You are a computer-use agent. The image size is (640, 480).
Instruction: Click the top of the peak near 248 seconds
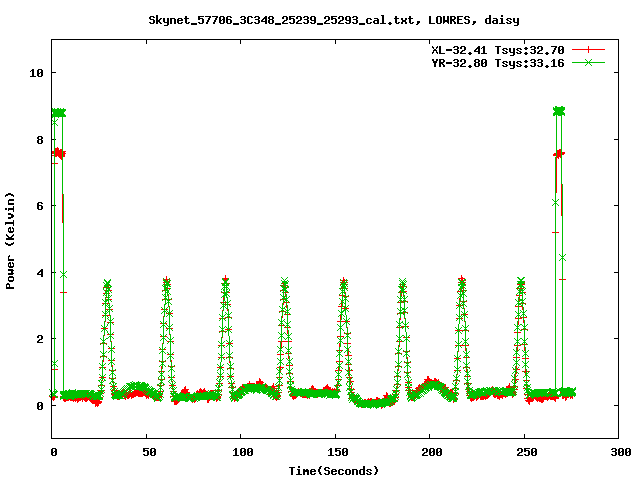tap(520, 282)
